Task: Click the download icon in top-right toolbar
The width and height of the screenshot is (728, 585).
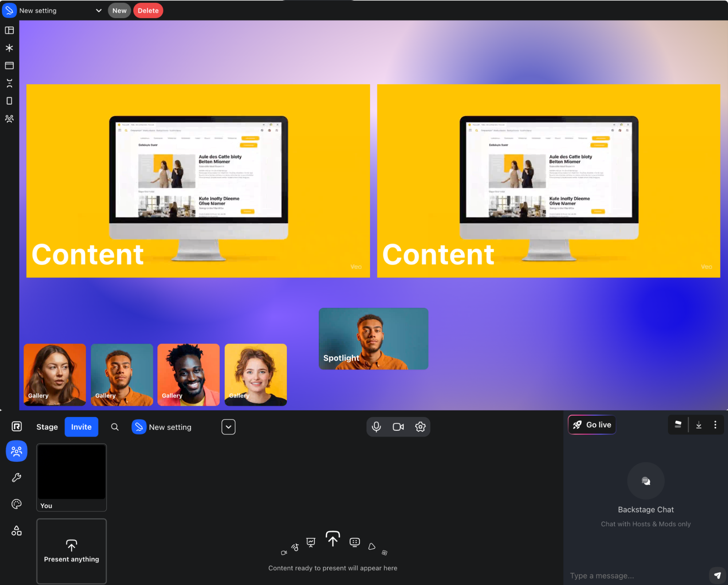Action: pyautogui.click(x=699, y=425)
